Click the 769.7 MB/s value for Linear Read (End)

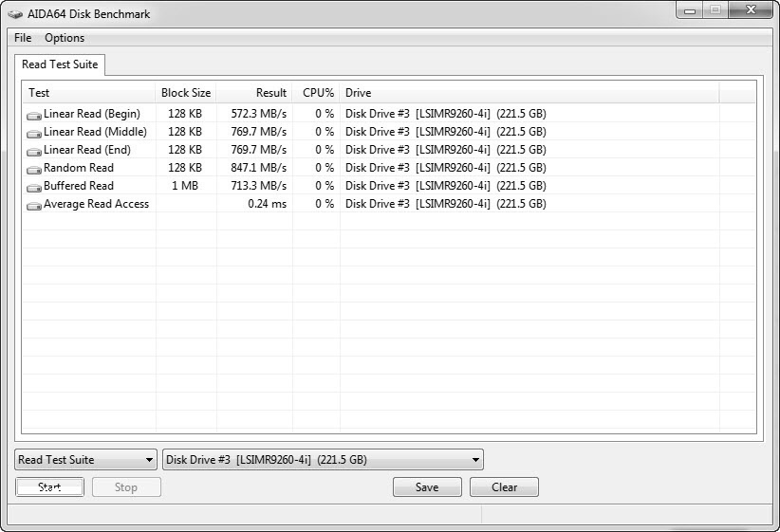click(x=259, y=150)
